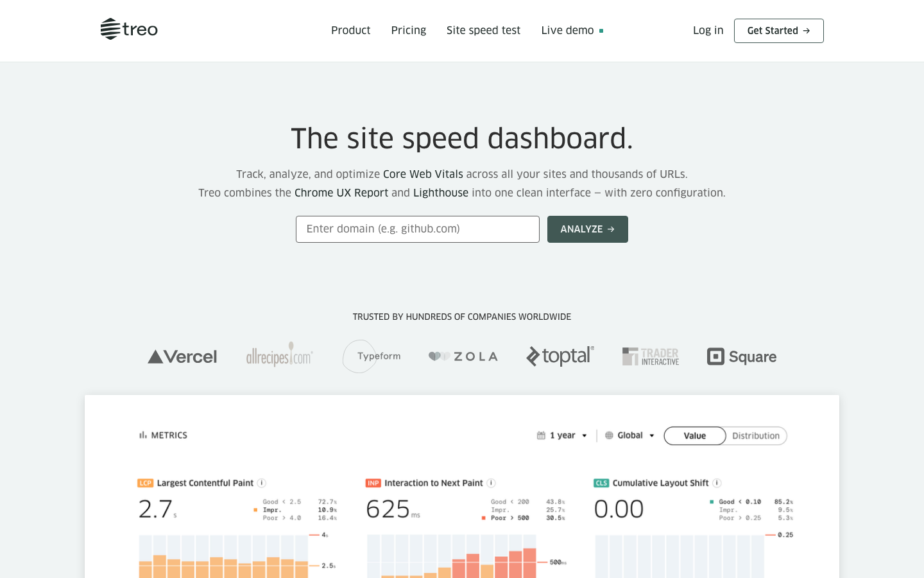Click the green dot beside Live demo
This screenshot has height=578, width=924.
click(x=601, y=31)
